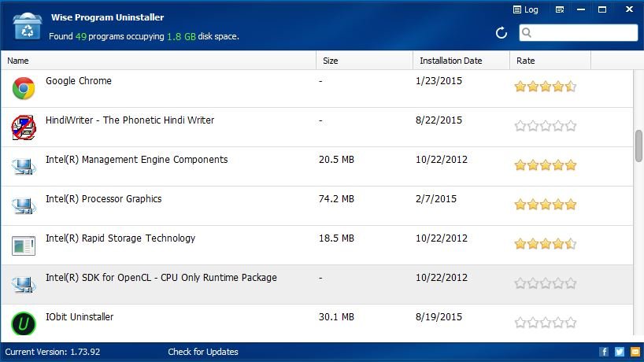Screen dimensions: 644x362
Task: Click the vertical scrollbar thumb
Action: (x=638, y=146)
